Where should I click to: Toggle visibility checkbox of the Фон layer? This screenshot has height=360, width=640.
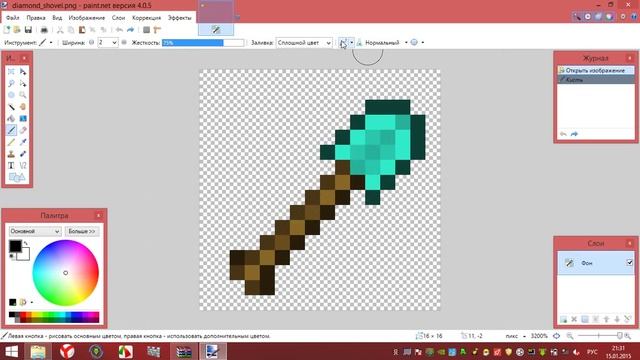pyautogui.click(x=629, y=262)
